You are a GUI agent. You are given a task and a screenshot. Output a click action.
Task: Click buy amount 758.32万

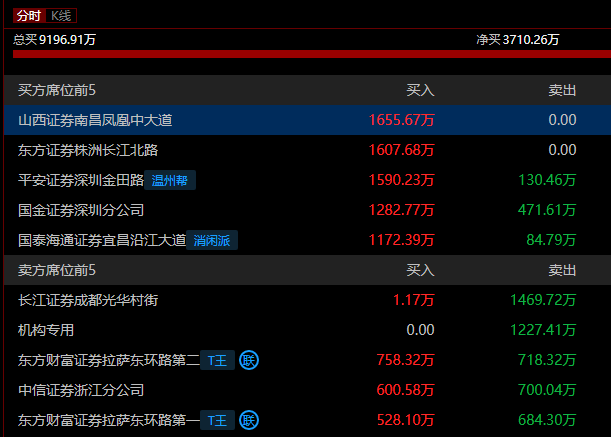[405, 360]
